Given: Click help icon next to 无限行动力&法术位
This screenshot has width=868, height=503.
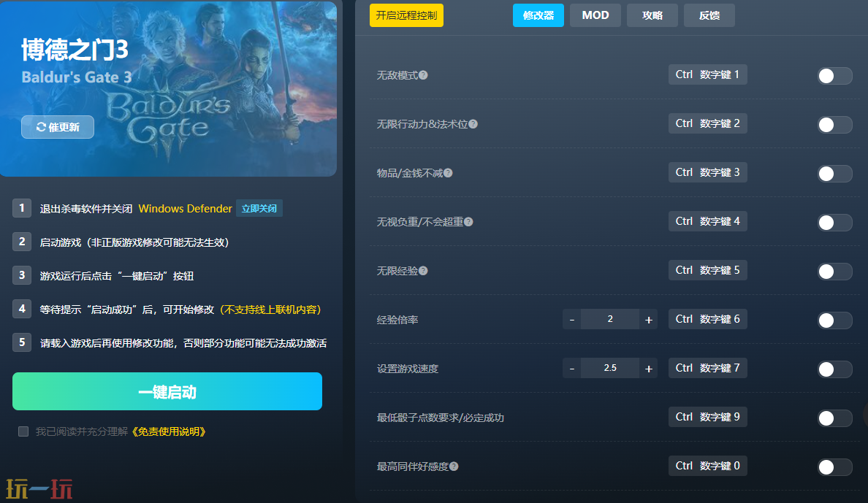Looking at the screenshot, I should [x=473, y=124].
